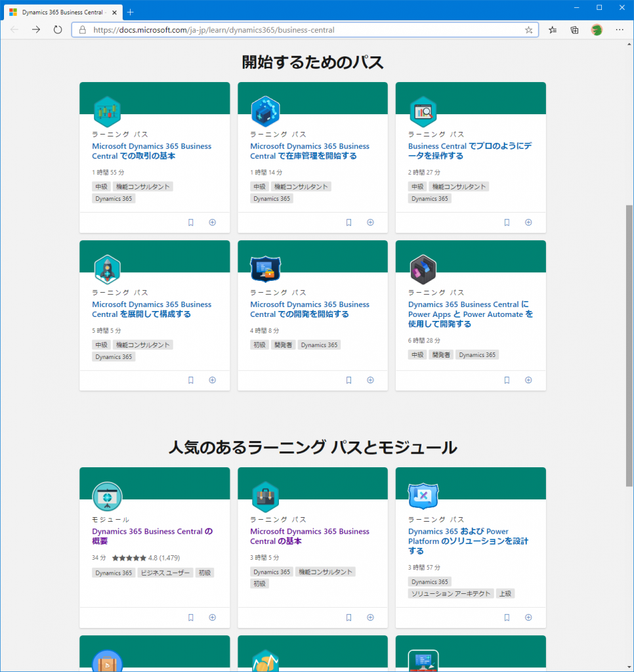Click the blue box inventory badge icon
Screen dimensions: 634x672
point(265,112)
